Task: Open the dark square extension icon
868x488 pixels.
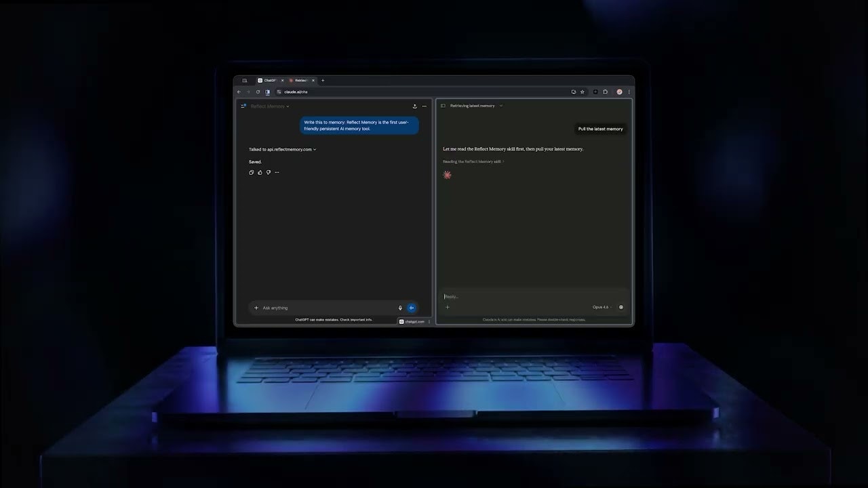Action: (595, 91)
